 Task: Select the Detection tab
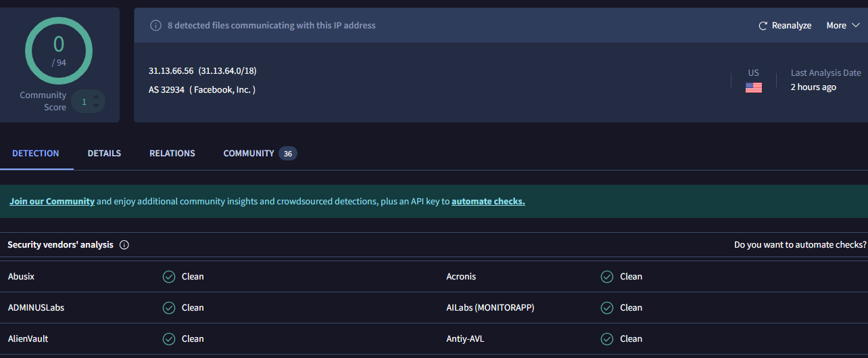coord(36,154)
